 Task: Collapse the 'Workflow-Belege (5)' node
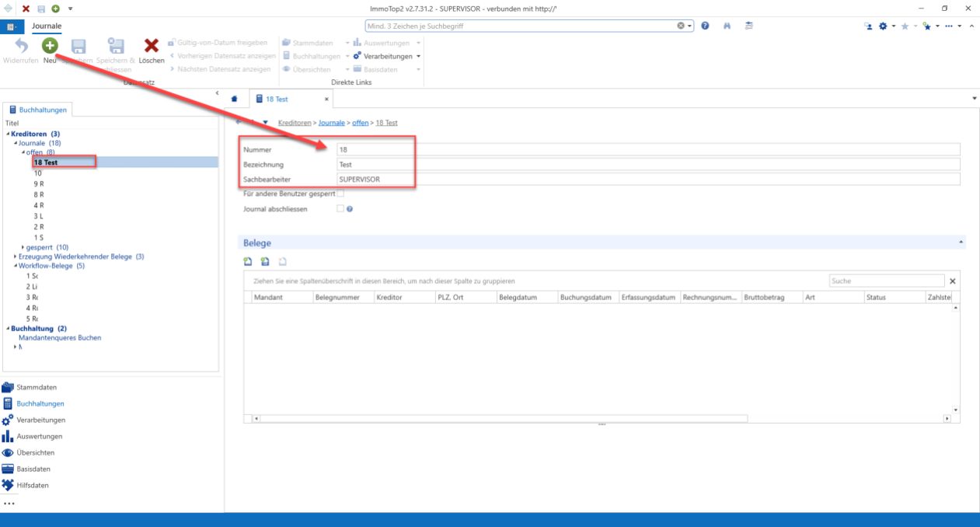pyautogui.click(x=16, y=266)
